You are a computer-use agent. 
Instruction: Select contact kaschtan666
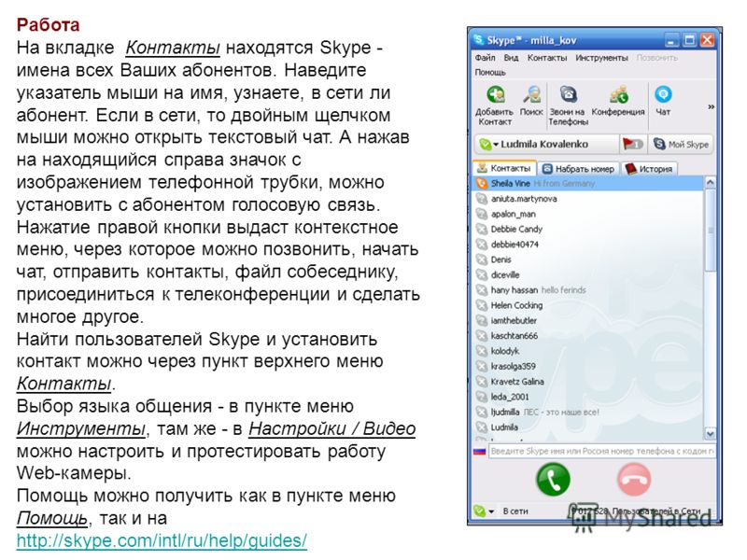point(588,336)
